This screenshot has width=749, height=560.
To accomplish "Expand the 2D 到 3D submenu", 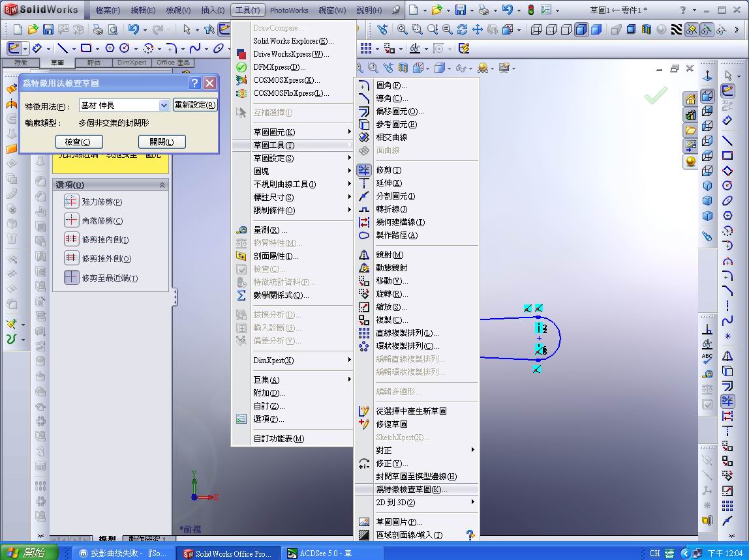I will [x=416, y=502].
